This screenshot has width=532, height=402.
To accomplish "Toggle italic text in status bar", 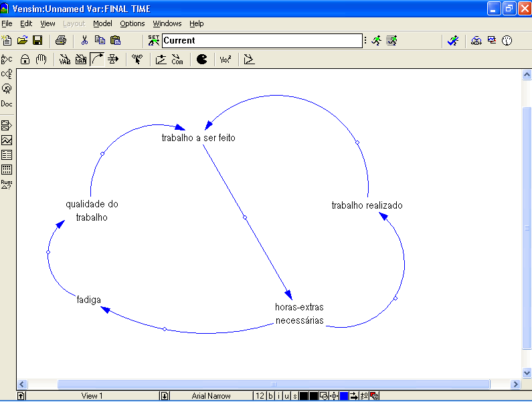I will 279,396.
